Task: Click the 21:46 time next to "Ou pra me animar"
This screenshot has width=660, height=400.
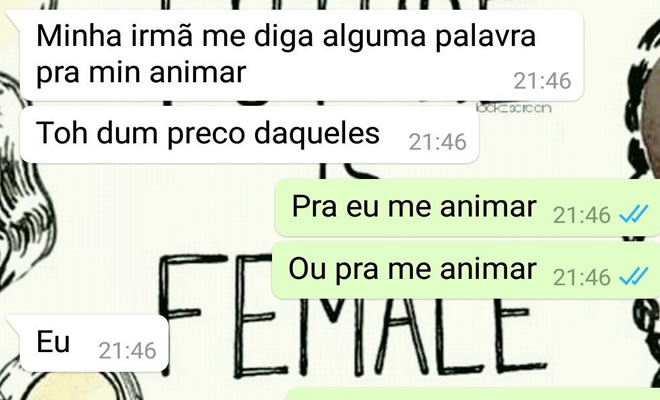Action: pos(582,277)
